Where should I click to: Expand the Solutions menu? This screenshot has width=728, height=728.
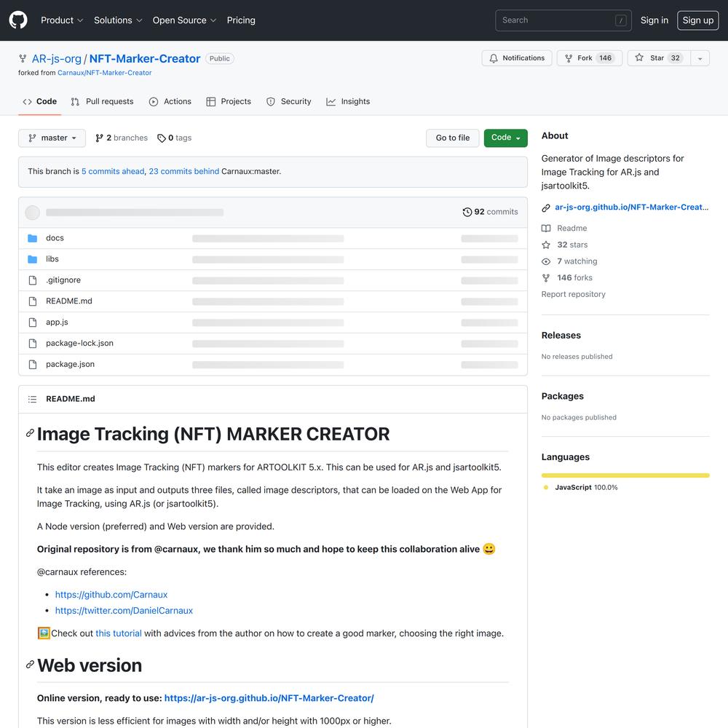[x=118, y=20]
